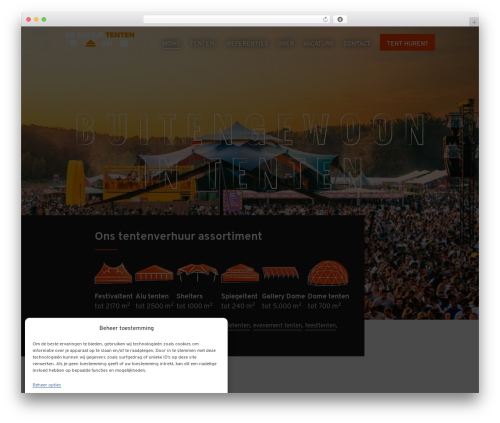Image resolution: width=500 pixels, height=423 pixels.
Task: Select the Shelters tent icon
Action: click(x=197, y=273)
